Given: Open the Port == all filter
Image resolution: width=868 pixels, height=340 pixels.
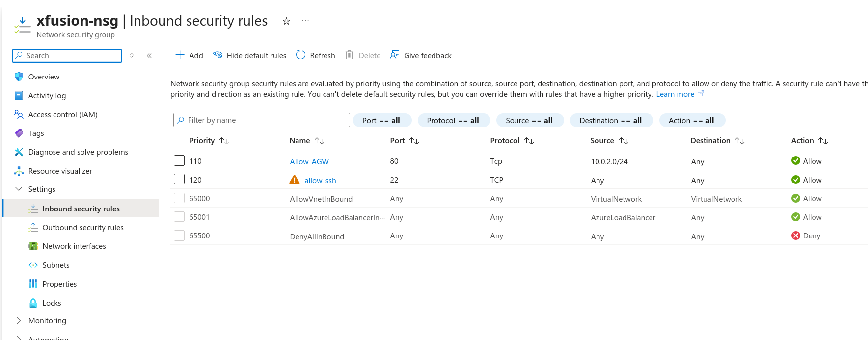Looking at the screenshot, I should [381, 120].
